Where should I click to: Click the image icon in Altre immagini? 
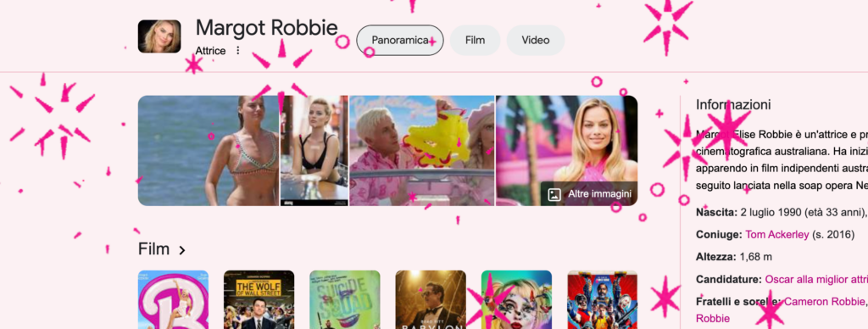(554, 194)
